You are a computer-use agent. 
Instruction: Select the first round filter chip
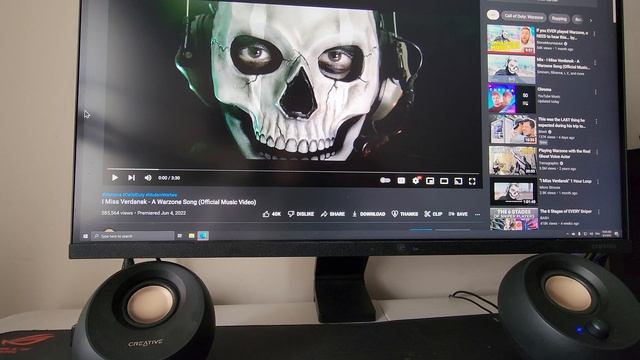pos(493,16)
